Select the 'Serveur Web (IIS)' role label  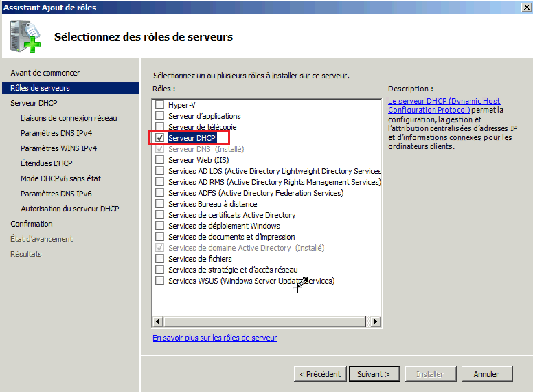pyautogui.click(x=199, y=160)
